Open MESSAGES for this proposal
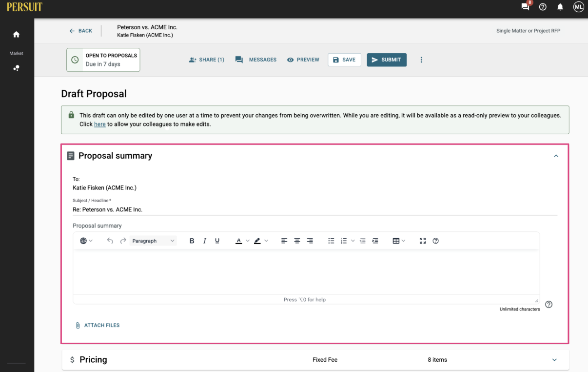This screenshot has height=372, width=588. coord(256,60)
